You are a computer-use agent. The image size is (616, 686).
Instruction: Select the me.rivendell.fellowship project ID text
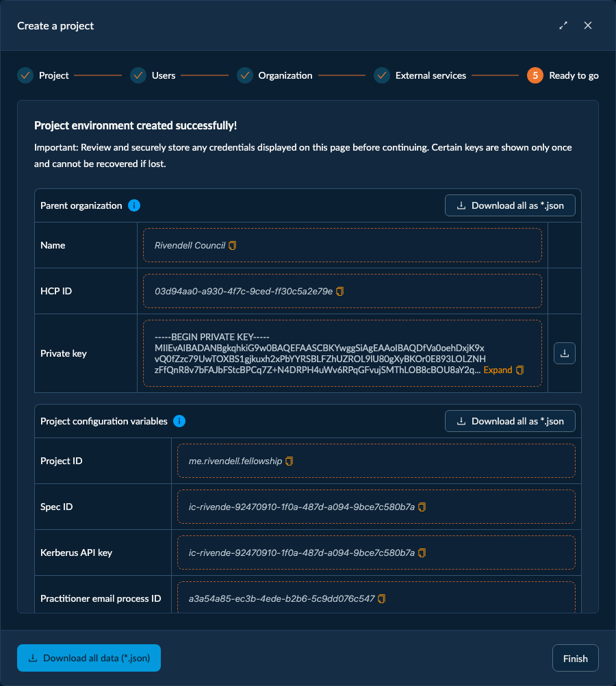point(235,461)
